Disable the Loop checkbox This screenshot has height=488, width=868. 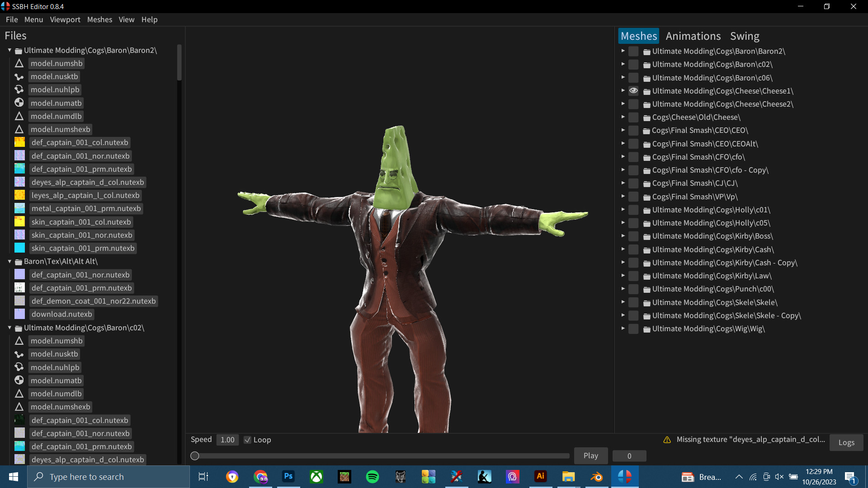pyautogui.click(x=247, y=440)
